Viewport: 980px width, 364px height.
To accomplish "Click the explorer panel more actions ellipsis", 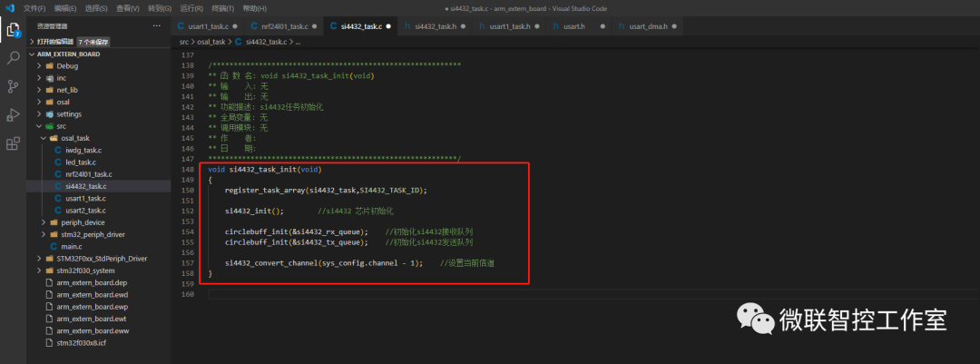I will [156, 25].
